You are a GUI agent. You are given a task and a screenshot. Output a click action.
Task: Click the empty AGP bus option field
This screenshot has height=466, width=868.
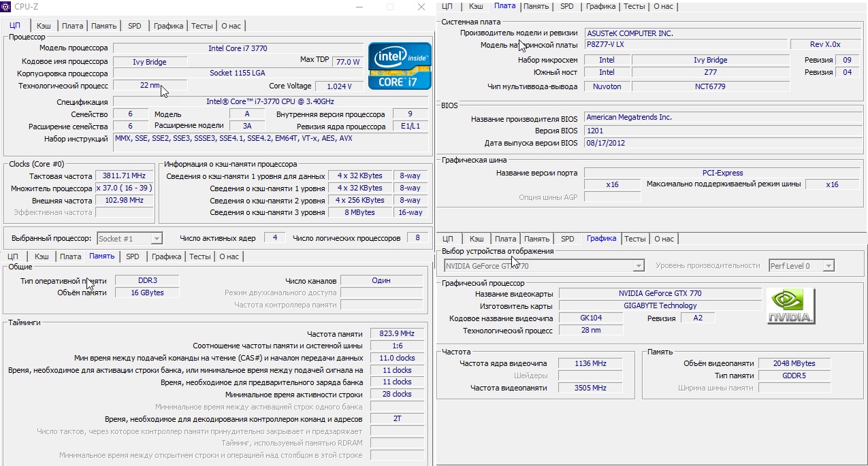coord(613,197)
